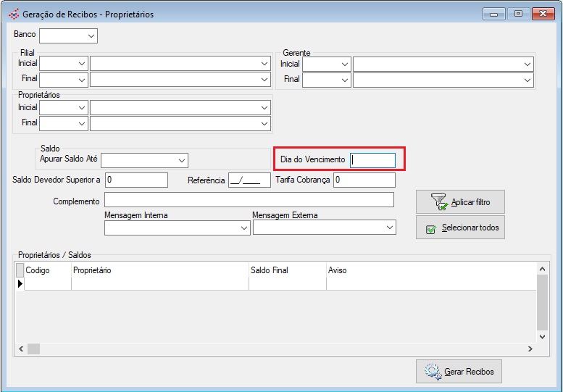Click the Proprietário column header
This screenshot has width=563, height=392.
click(x=159, y=270)
